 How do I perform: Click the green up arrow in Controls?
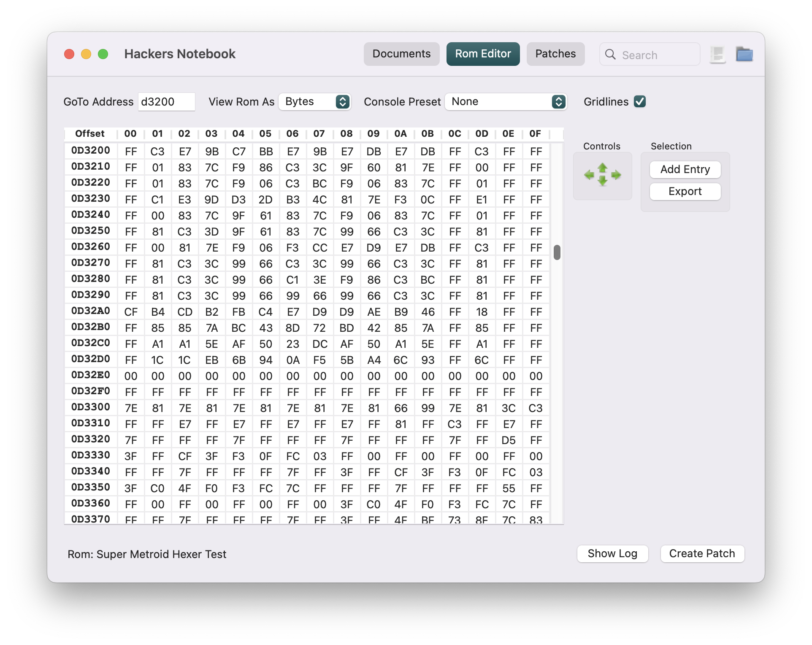(x=602, y=168)
